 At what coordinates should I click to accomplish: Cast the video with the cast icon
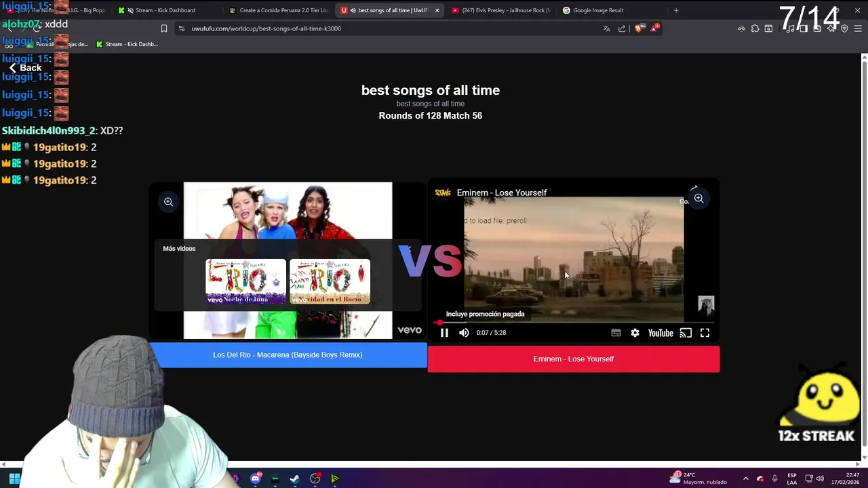pyautogui.click(x=686, y=333)
